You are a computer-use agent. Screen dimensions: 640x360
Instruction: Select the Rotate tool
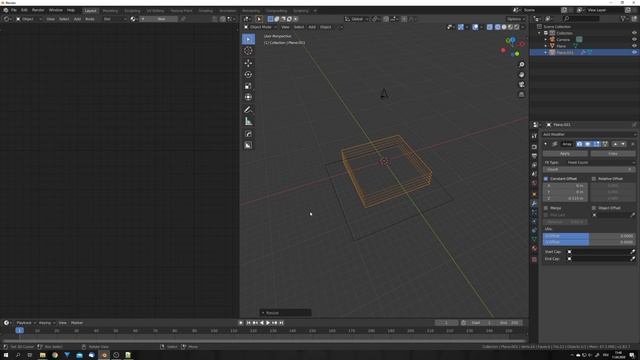click(x=248, y=74)
